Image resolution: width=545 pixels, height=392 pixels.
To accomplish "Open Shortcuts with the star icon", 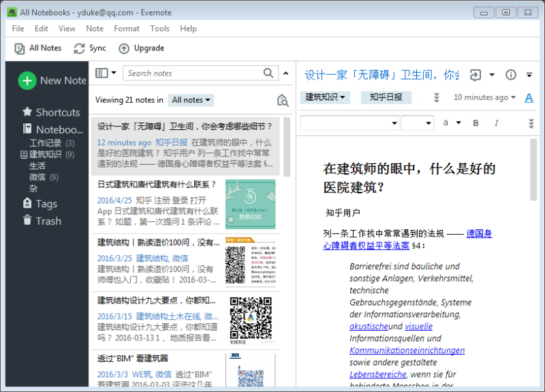I will (x=27, y=112).
